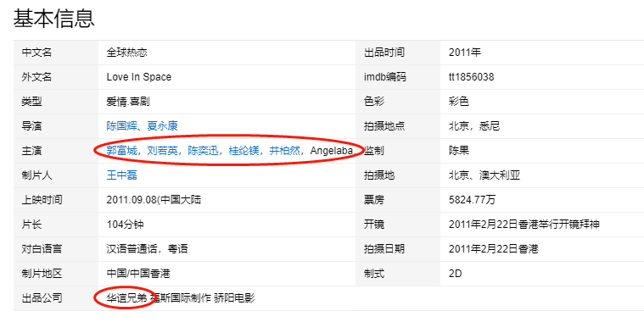Select the value Love In Space
The image size is (644, 322).
coord(139,77)
